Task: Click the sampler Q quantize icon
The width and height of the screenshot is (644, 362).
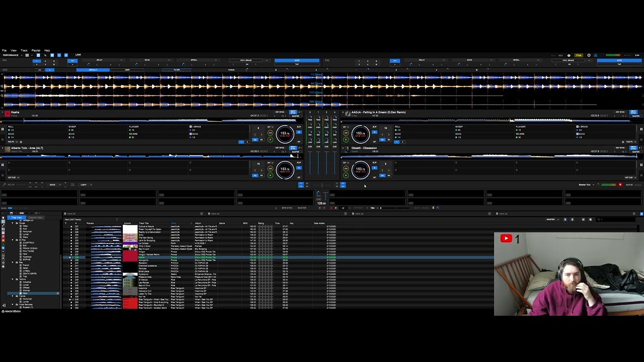Action: click(x=276, y=208)
